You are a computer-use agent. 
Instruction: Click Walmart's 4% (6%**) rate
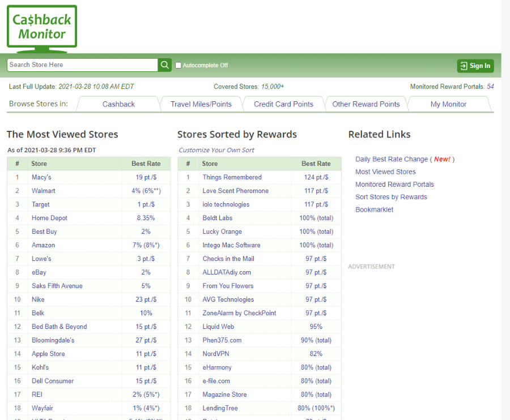pos(146,191)
